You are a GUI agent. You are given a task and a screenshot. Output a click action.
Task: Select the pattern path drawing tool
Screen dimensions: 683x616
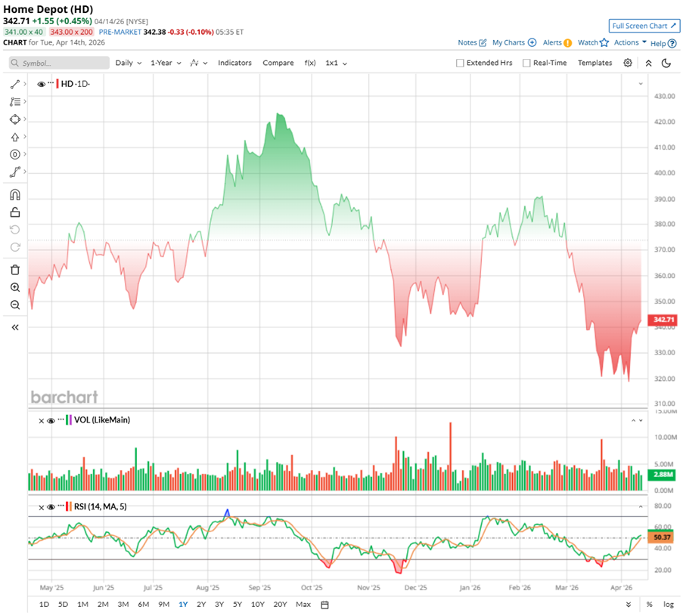tap(15, 172)
